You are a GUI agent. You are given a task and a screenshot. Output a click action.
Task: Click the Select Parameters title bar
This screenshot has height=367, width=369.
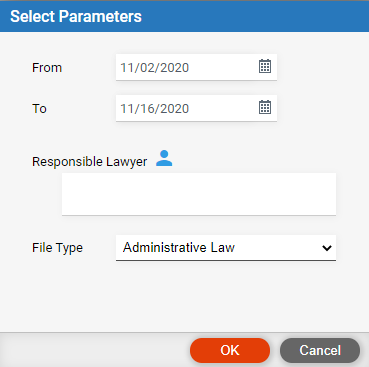click(x=184, y=16)
